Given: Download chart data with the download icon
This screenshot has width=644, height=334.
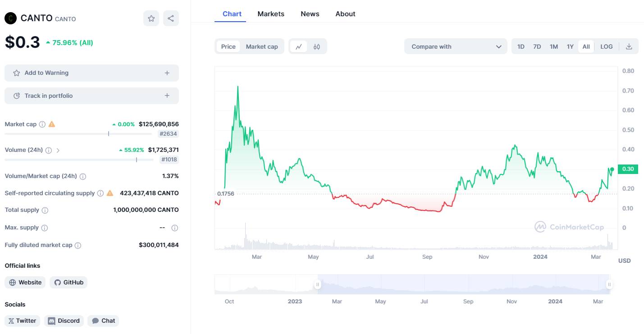Looking at the screenshot, I should pyautogui.click(x=629, y=46).
